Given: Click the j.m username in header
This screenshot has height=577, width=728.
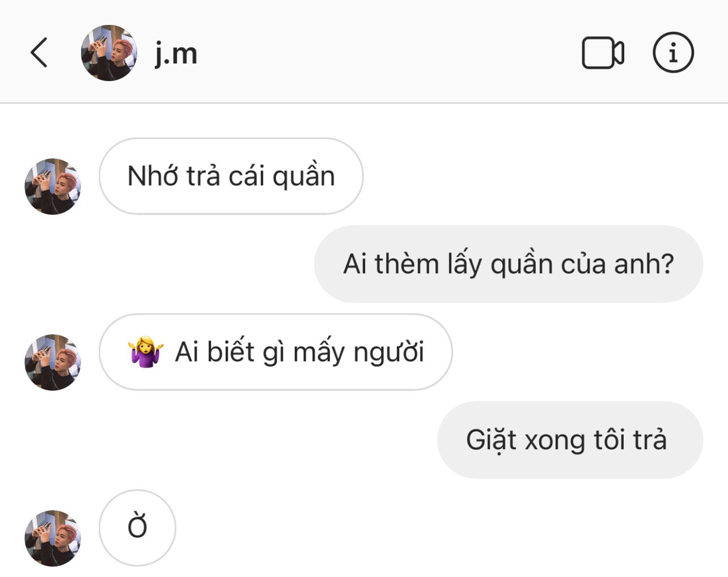Looking at the screenshot, I should pos(176,54).
